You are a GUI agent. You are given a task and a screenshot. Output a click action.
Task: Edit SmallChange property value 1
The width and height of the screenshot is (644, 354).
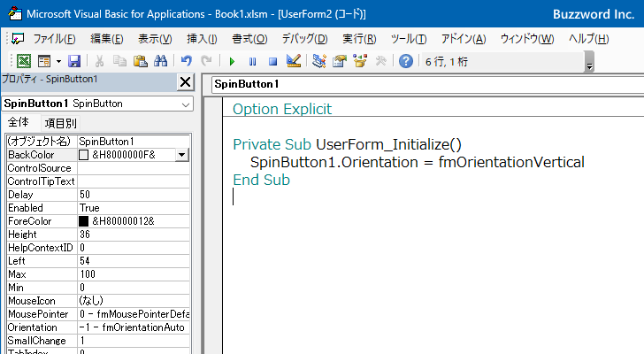coord(134,341)
